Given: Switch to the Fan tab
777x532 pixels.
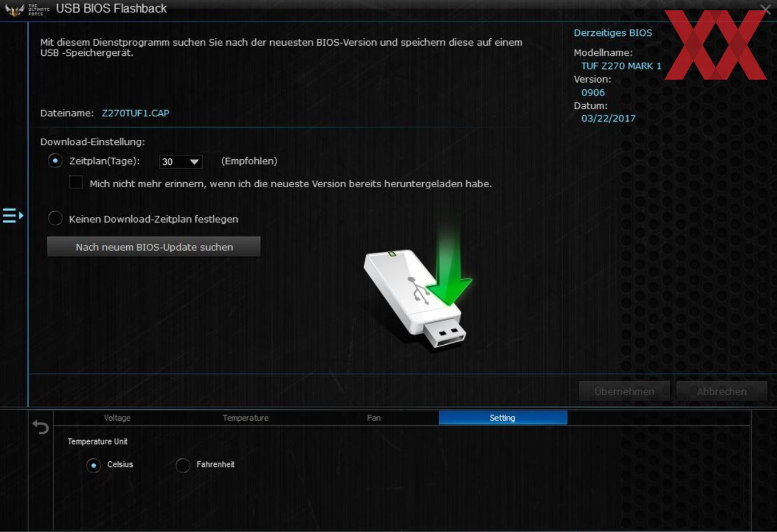Looking at the screenshot, I should point(374,418).
